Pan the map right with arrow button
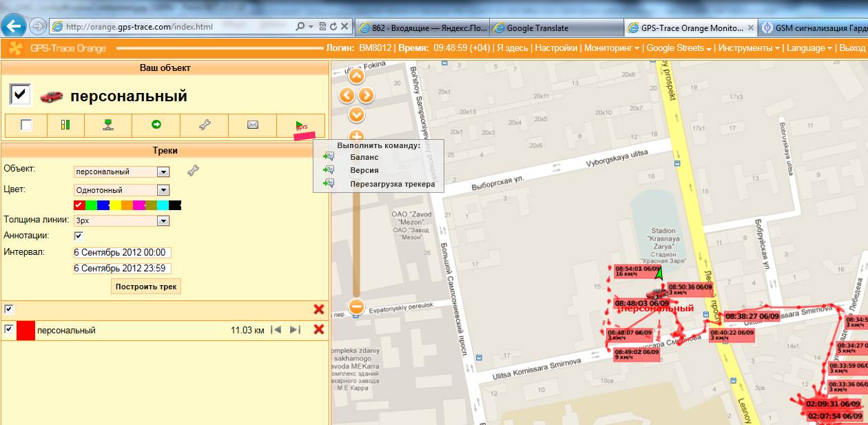The width and height of the screenshot is (868, 425). (366, 95)
